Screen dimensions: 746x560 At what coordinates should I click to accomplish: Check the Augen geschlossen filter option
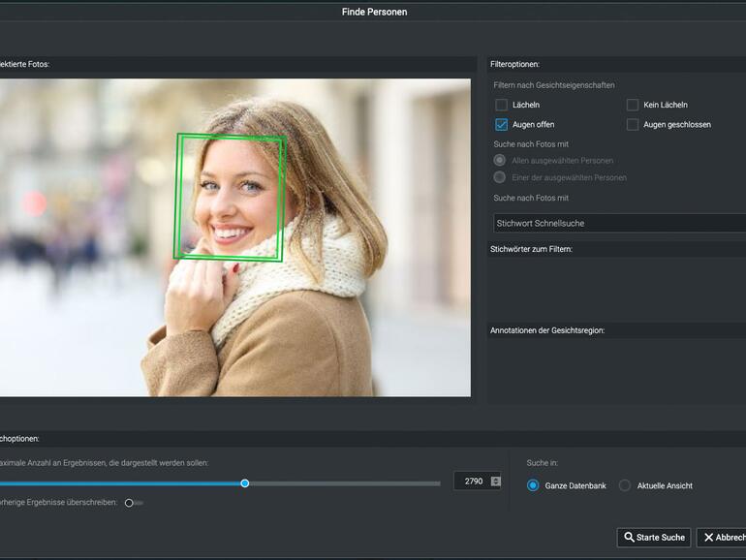(x=633, y=125)
